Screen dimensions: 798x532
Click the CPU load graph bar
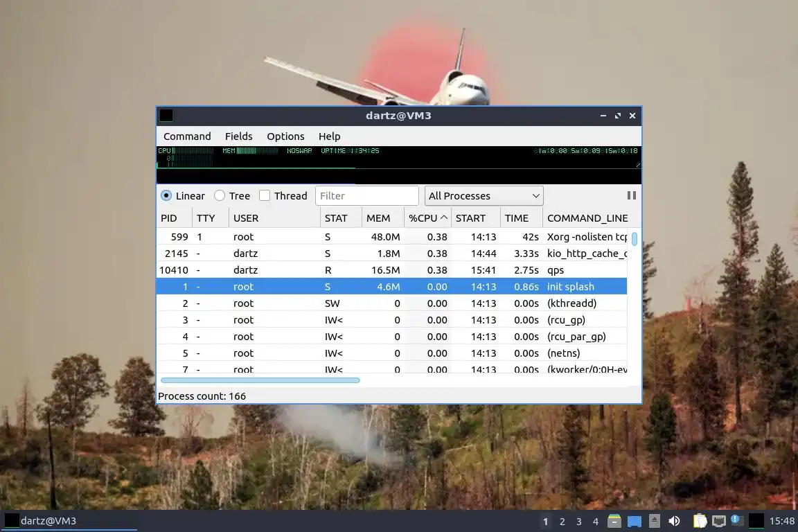click(x=186, y=151)
